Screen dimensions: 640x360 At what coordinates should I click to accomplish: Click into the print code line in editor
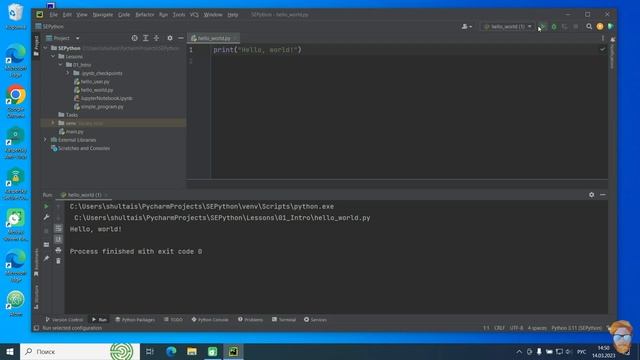click(x=257, y=50)
